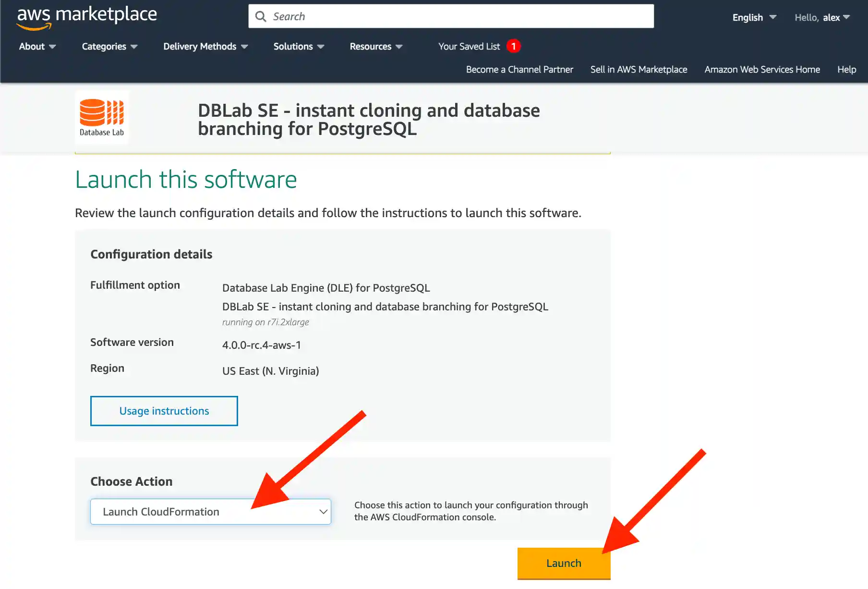
Task: Go to Amazon Web Services Home
Action: 762,69
